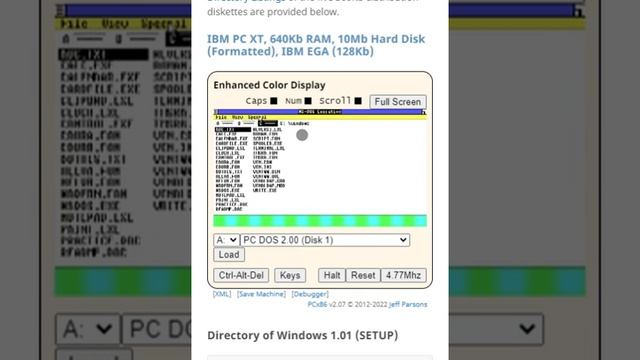Click the green-cyan icon area strip
This screenshot has height=360, width=640.
click(320, 221)
